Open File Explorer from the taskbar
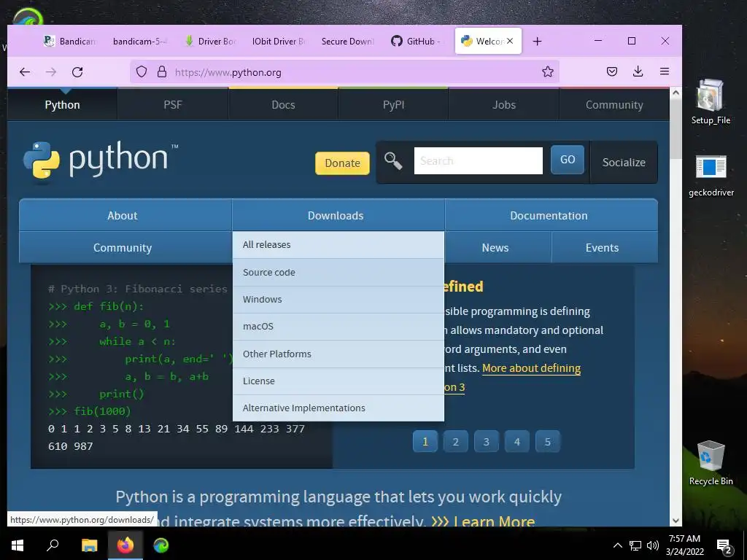Viewport: 747px width, 560px height. click(x=89, y=545)
